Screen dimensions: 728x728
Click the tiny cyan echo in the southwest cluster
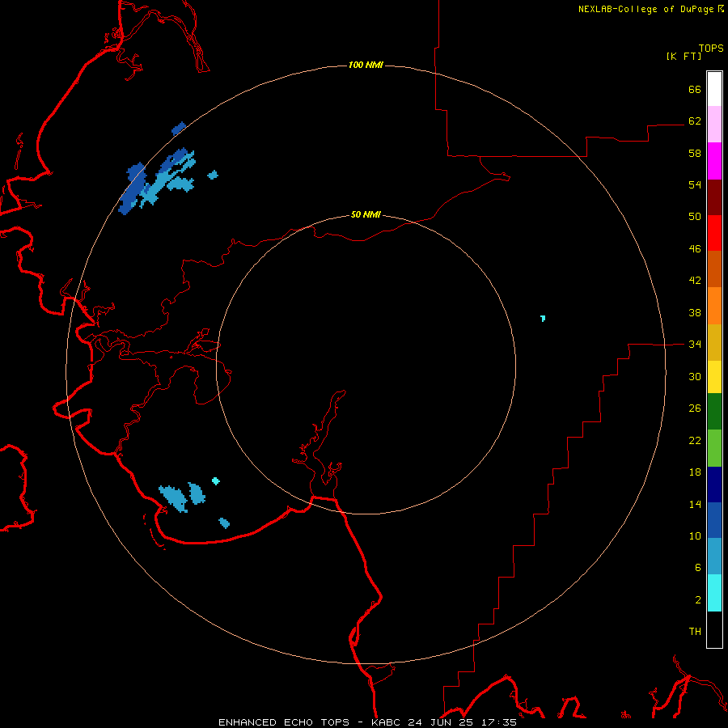(x=215, y=481)
